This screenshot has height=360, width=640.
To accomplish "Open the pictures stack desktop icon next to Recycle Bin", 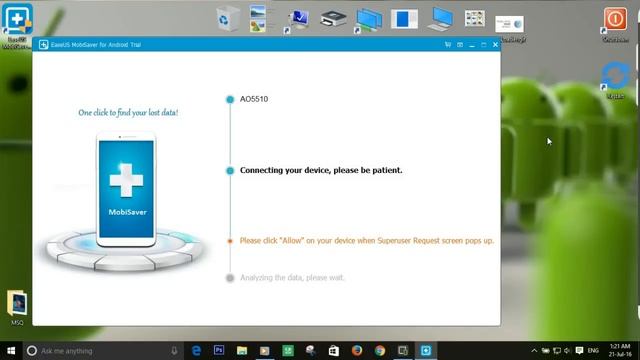I will (x=258, y=19).
